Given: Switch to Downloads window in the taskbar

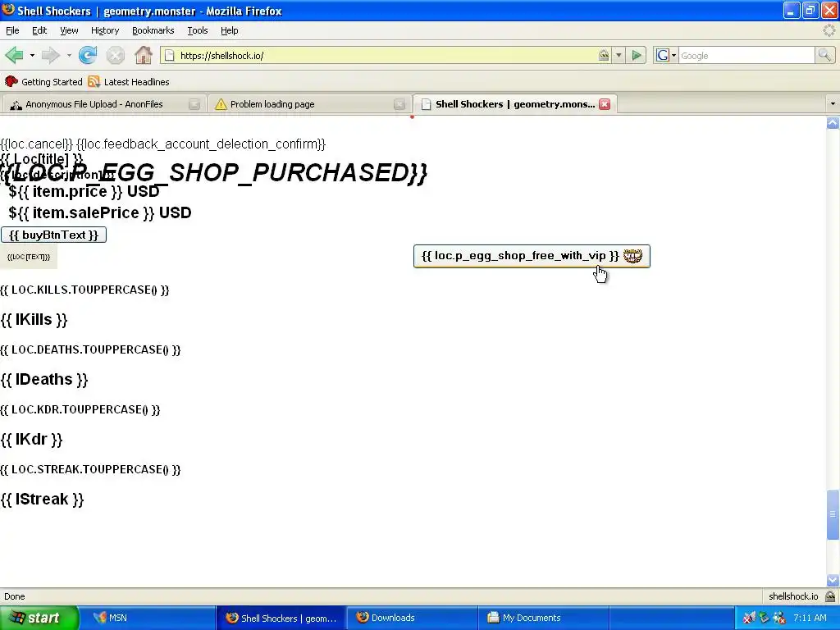Looking at the screenshot, I should coord(412,618).
